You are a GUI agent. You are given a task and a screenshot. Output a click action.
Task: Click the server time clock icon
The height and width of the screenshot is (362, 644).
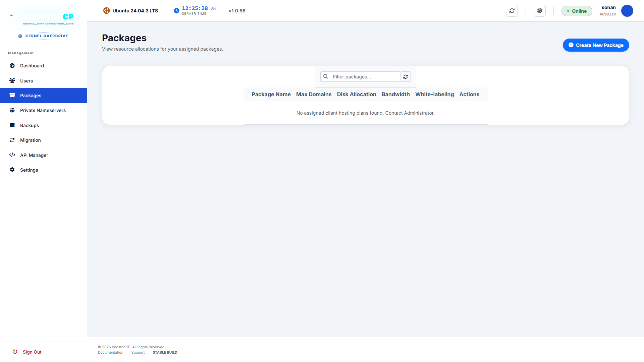[x=176, y=11]
